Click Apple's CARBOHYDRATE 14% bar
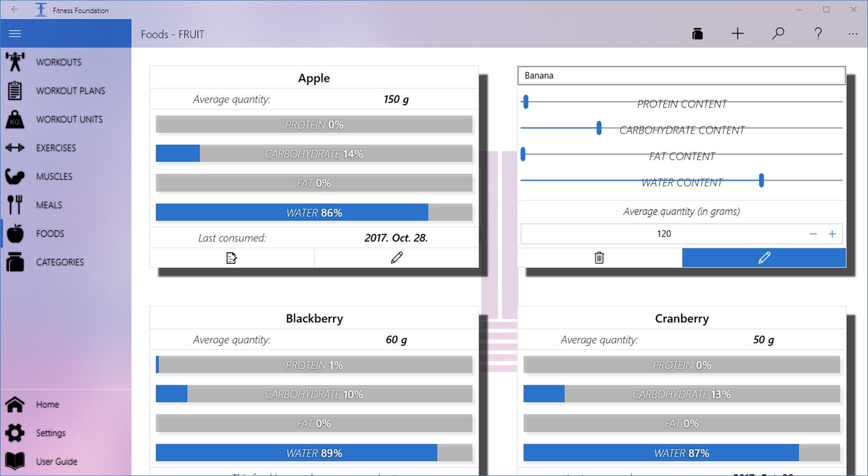The image size is (868, 476). coord(314,153)
